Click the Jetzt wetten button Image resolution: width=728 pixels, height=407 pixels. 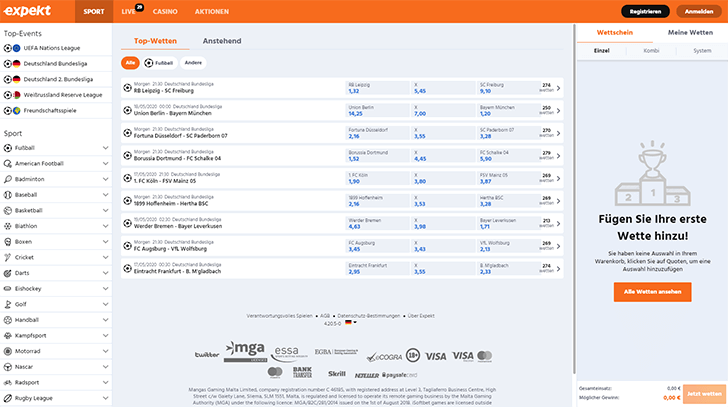click(704, 394)
